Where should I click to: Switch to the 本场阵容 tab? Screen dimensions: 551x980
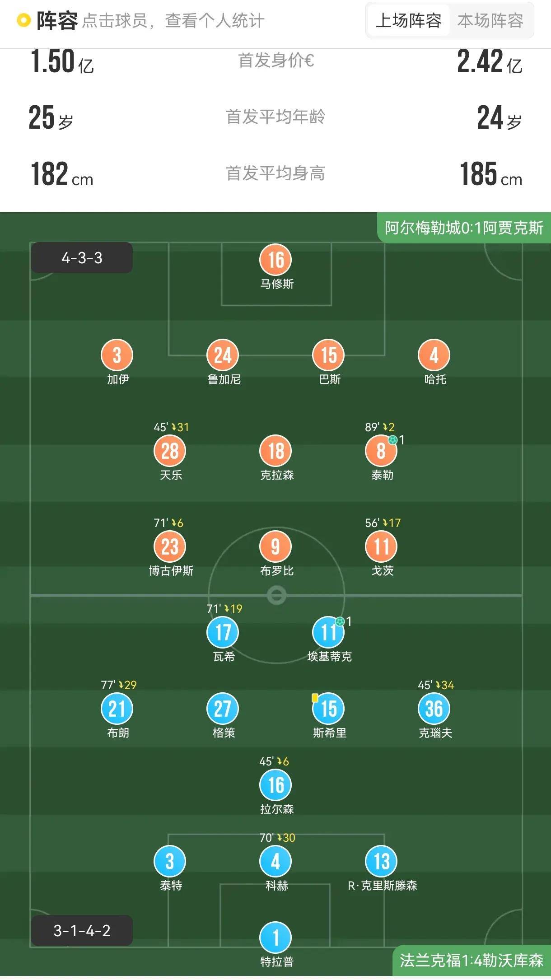490,20
